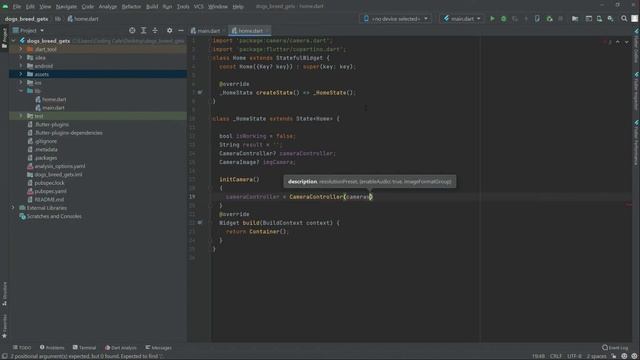
Task: Start debugging with the green bug icon
Action: tap(503, 19)
